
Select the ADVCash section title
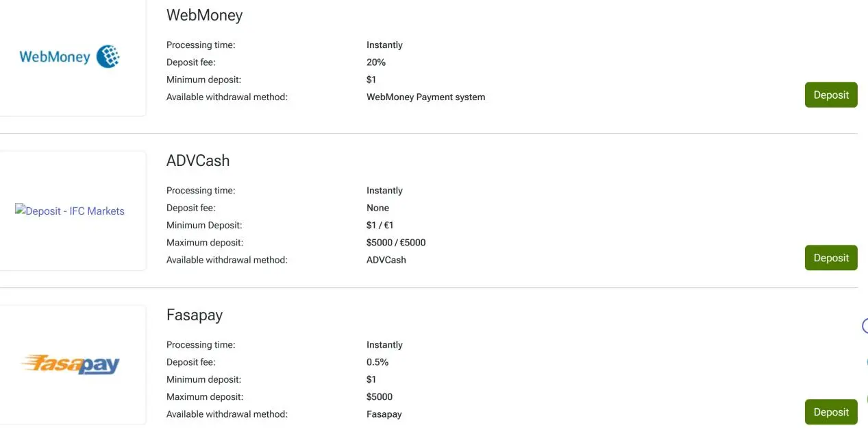pyautogui.click(x=198, y=160)
